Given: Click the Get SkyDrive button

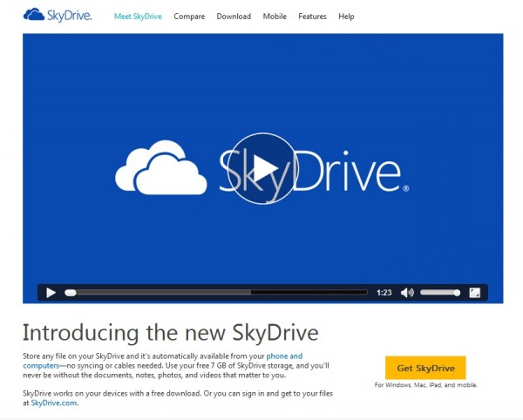Looking at the screenshot, I should coord(425,368).
